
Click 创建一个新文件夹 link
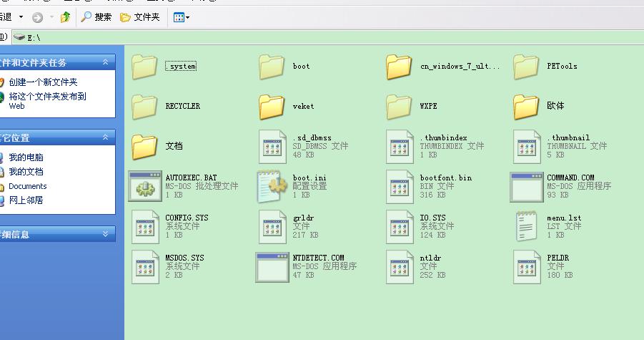(43, 82)
